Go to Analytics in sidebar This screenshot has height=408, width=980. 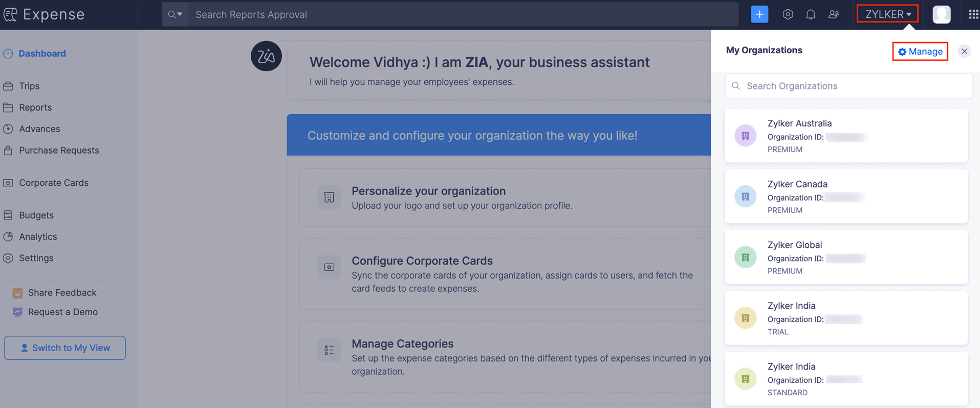pos(38,237)
